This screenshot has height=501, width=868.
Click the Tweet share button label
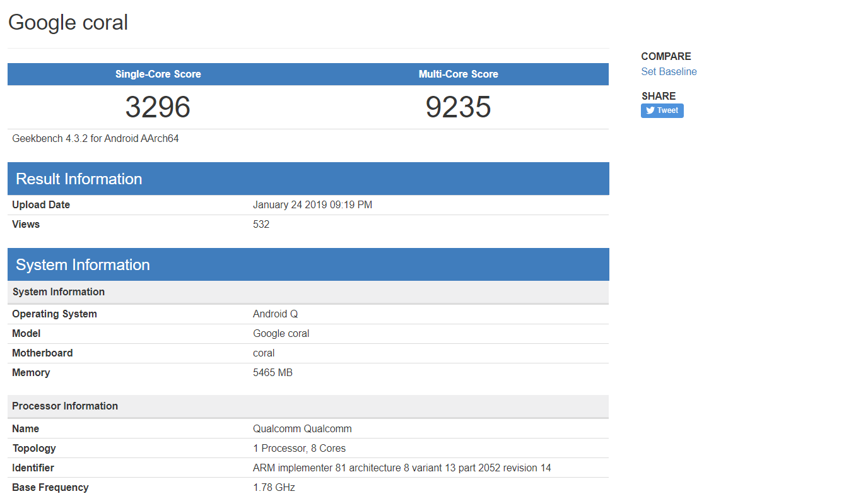(x=667, y=110)
